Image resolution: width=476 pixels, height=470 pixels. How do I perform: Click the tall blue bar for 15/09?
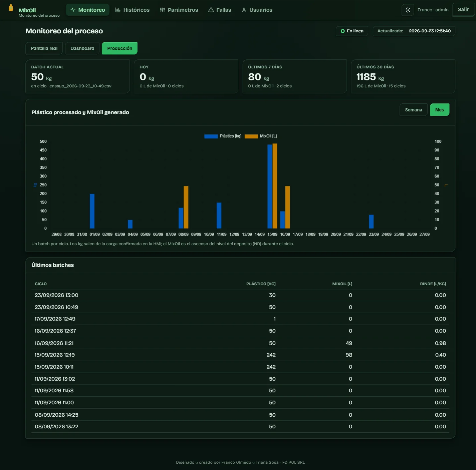click(x=270, y=186)
